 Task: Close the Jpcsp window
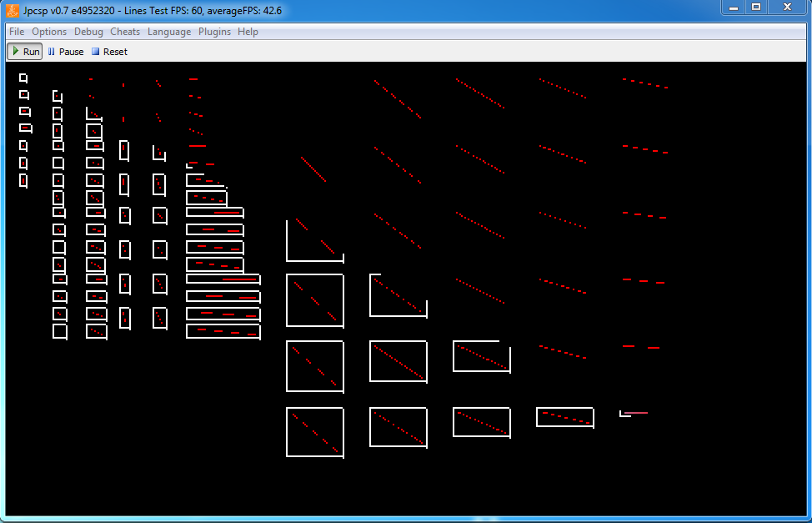click(x=787, y=8)
